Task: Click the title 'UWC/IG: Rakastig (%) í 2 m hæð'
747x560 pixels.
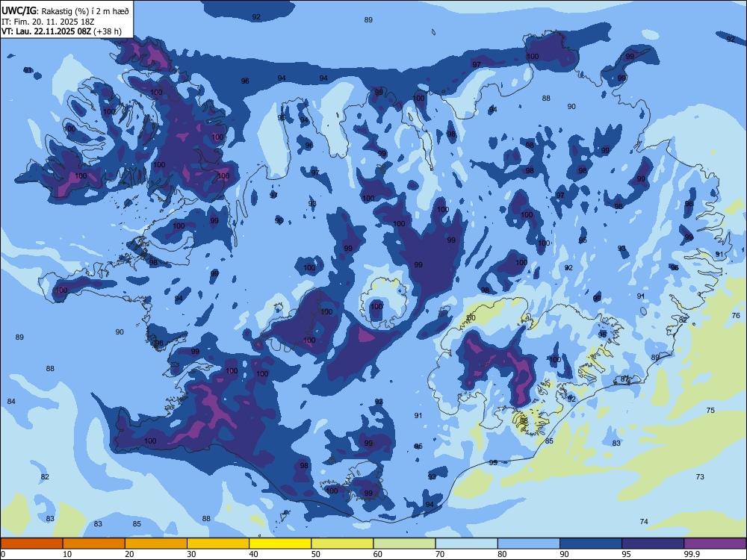Action: pyautogui.click(x=65, y=11)
